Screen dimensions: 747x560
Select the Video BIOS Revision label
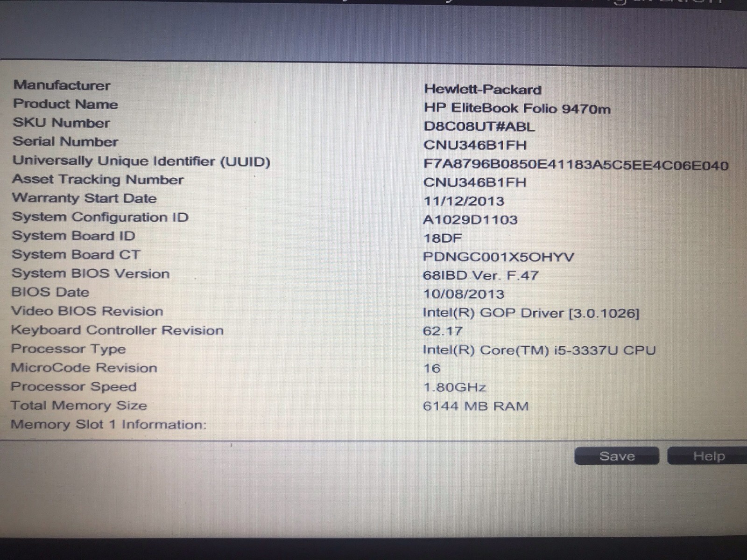click(87, 311)
